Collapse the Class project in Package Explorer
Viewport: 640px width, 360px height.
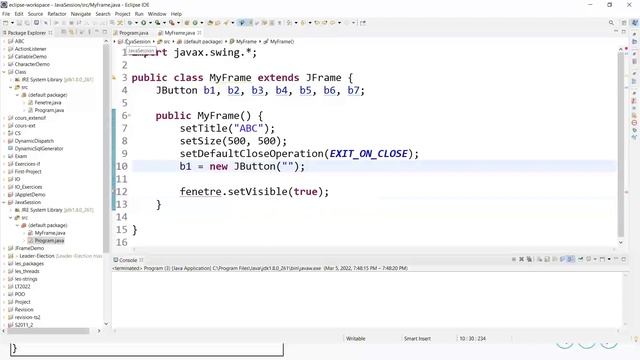pos(4,72)
